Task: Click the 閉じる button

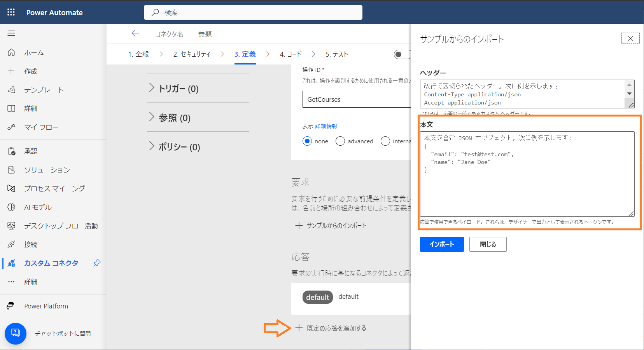Action: click(x=488, y=244)
